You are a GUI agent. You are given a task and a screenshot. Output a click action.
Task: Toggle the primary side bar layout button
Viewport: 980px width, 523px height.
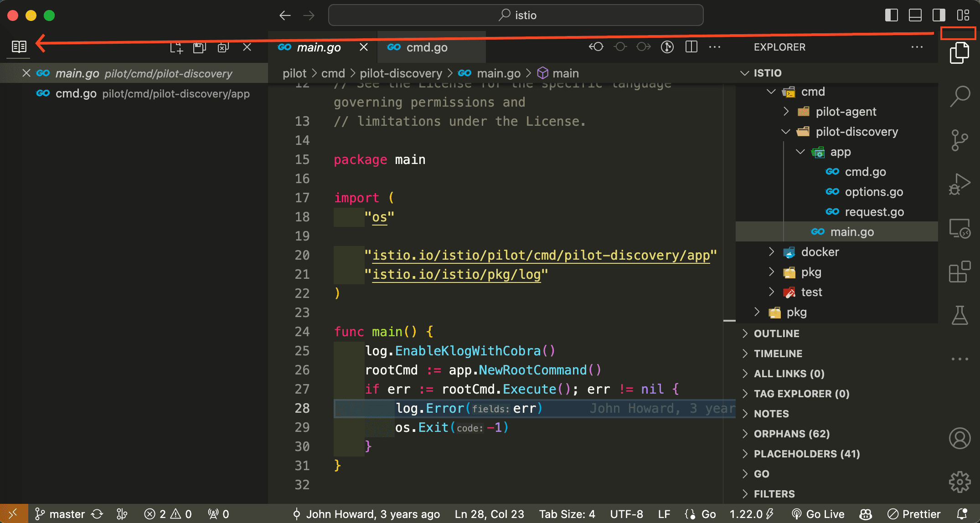(892, 15)
